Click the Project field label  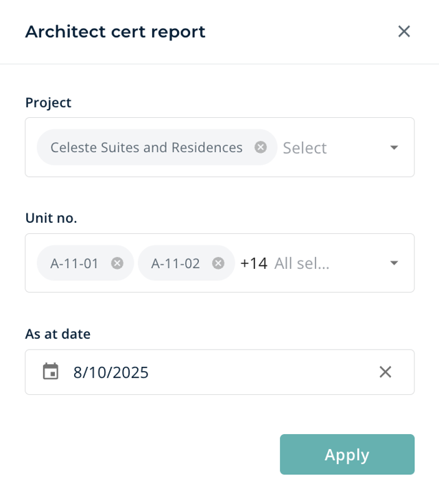click(48, 103)
